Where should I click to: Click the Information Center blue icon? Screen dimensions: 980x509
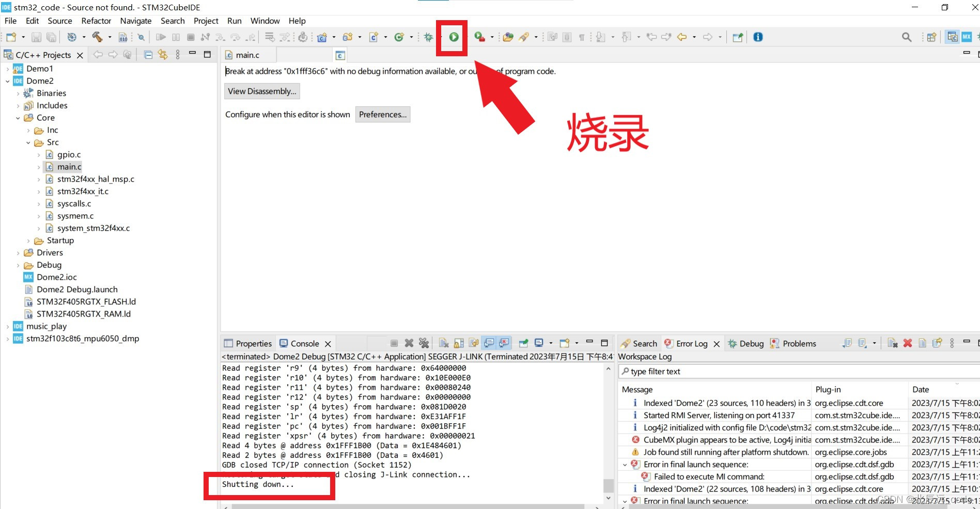(x=758, y=37)
